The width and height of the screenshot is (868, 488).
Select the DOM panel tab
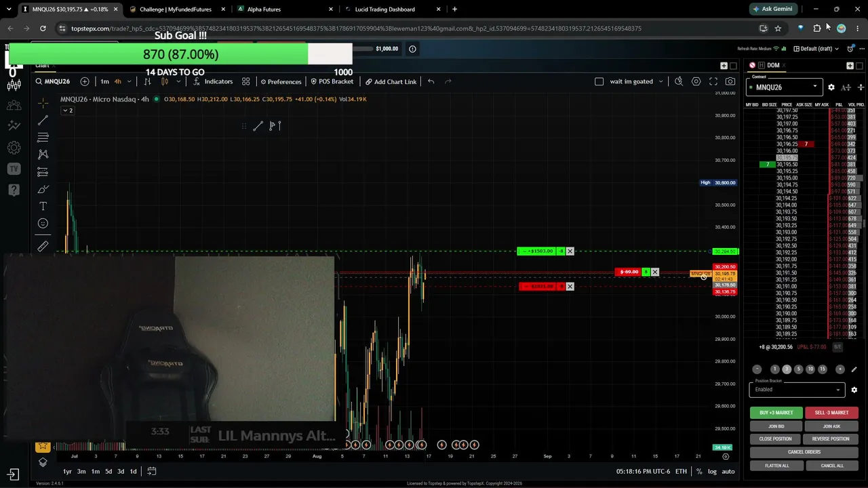(773, 65)
